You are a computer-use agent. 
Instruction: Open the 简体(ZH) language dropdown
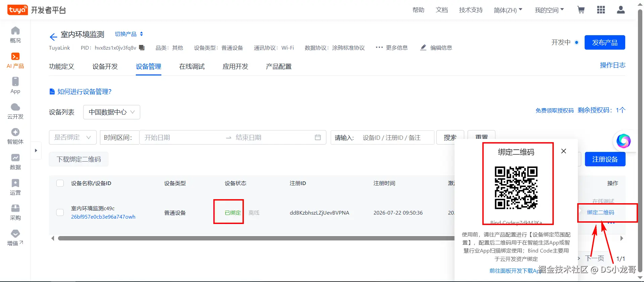508,10
